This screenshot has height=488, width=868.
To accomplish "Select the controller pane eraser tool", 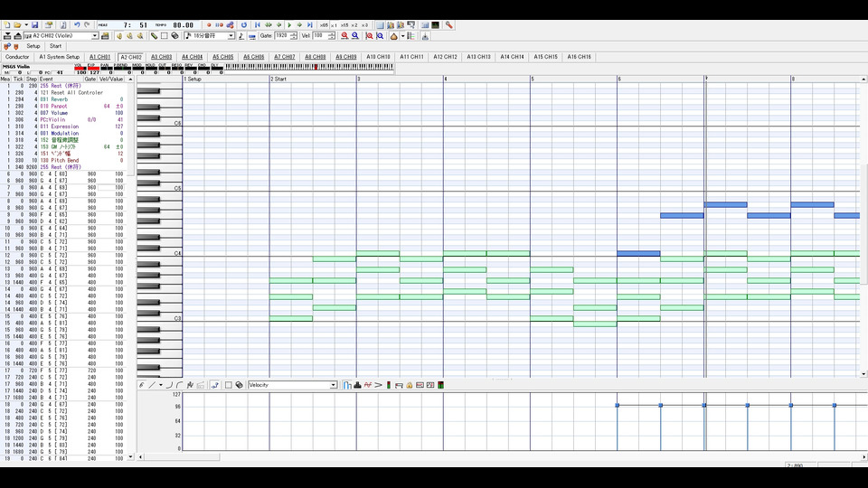I will click(239, 385).
